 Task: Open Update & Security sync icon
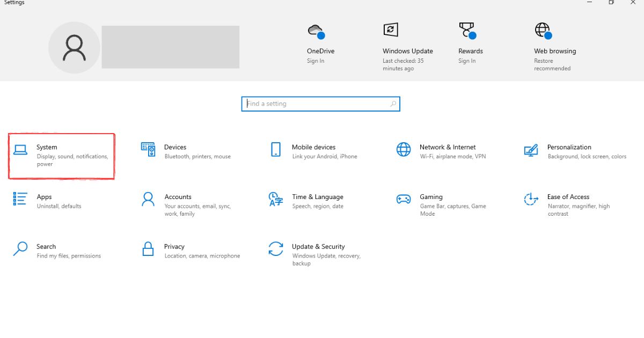pos(276,249)
